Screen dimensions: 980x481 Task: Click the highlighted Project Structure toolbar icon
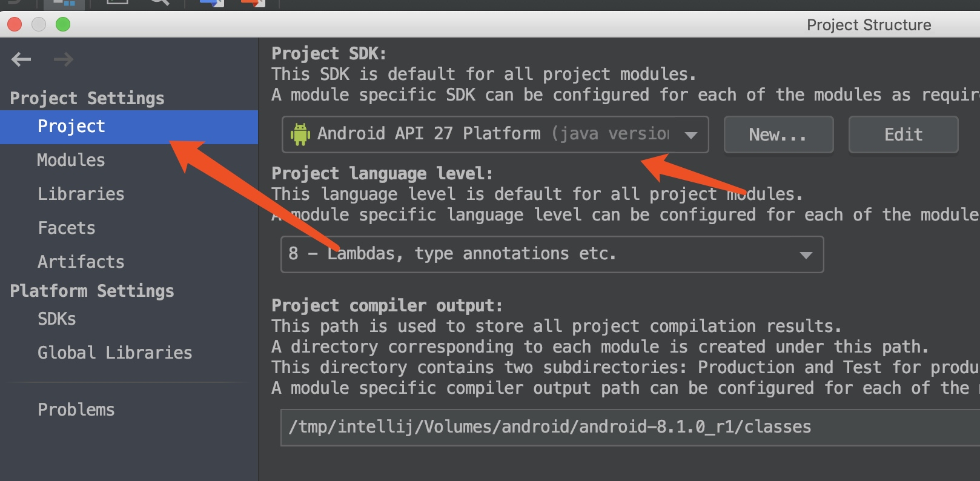(x=64, y=3)
